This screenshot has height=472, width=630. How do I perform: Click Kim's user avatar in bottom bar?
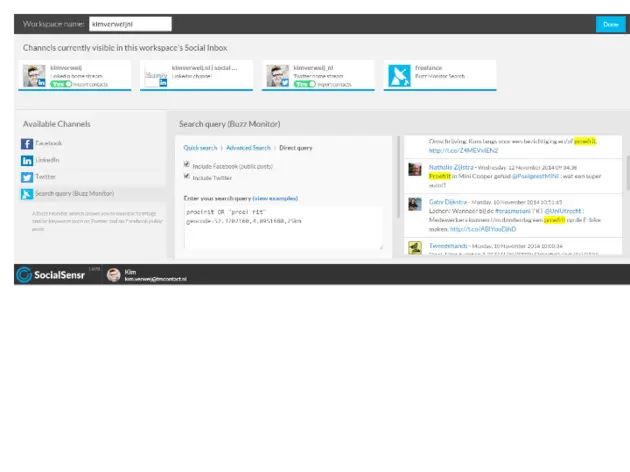[x=113, y=275]
